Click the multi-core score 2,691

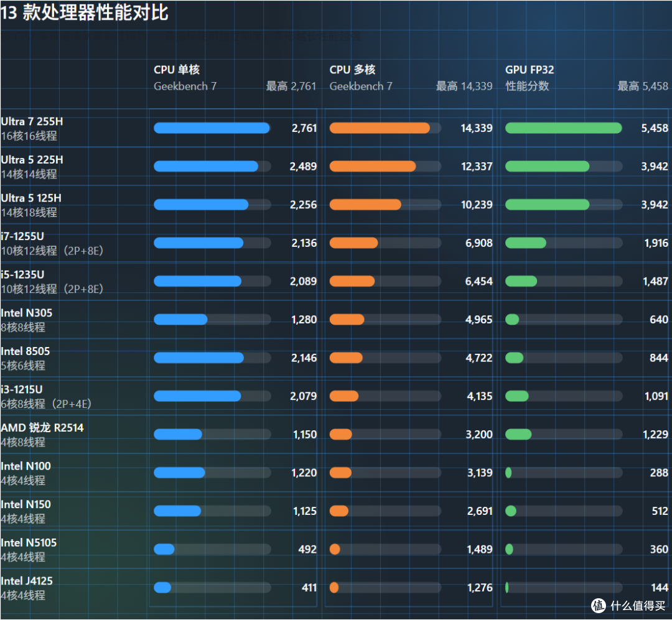tap(480, 511)
